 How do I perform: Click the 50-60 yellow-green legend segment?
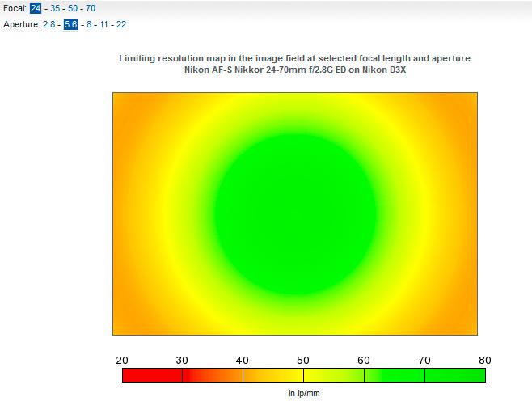point(334,375)
